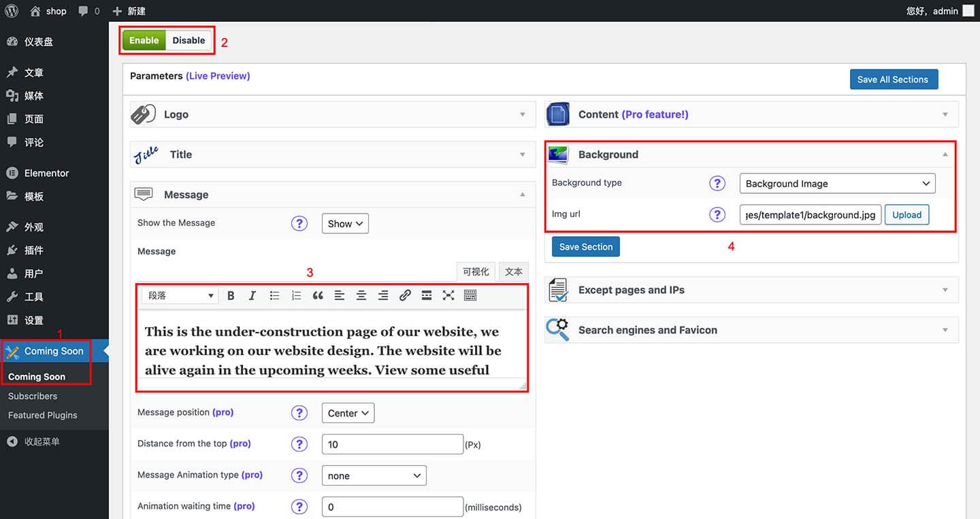Insert a bulleted list
This screenshot has width=980, height=519.
tap(274, 295)
